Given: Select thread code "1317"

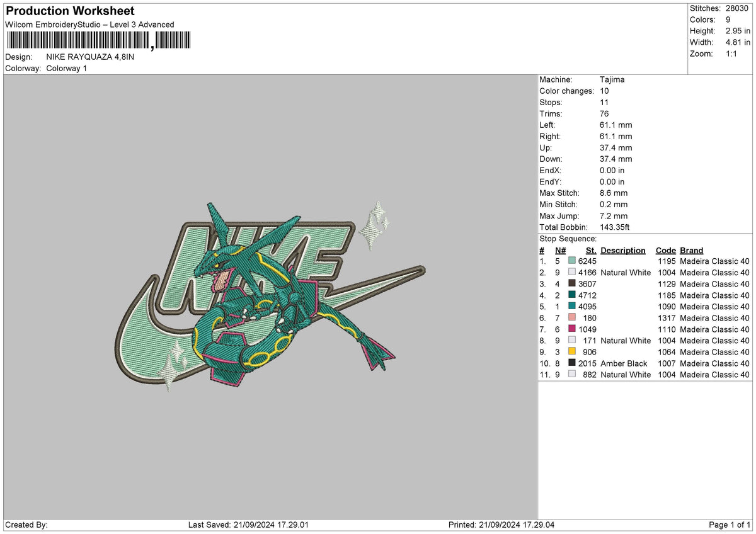Looking at the screenshot, I should point(667,318).
